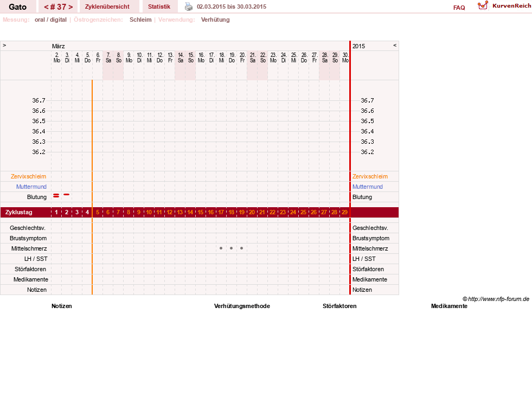Click the date header 7. Sa
Image resolution: width=532 pixels, height=403 pixels.
[x=108, y=57]
